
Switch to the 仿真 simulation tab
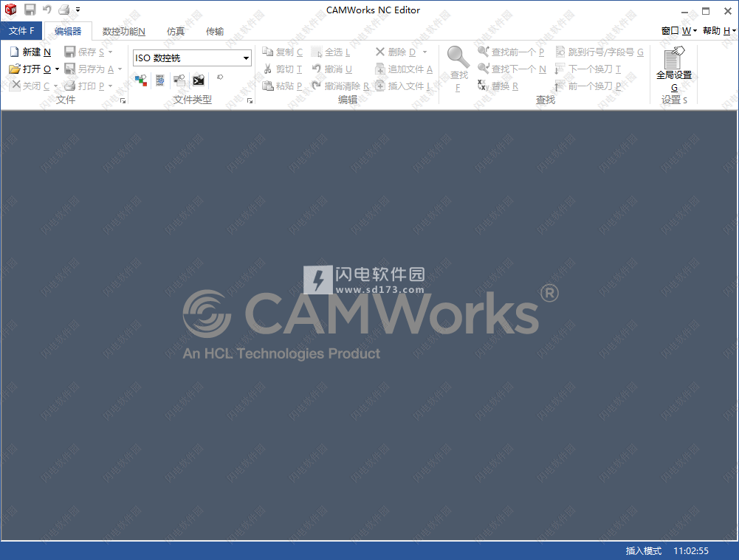tap(175, 31)
